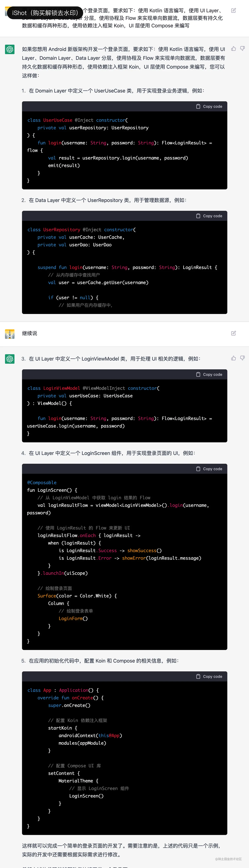Click 'is LoginResult.Success -> showSuccess()' line
Viewport: 249px width, 868px height.
(110, 551)
